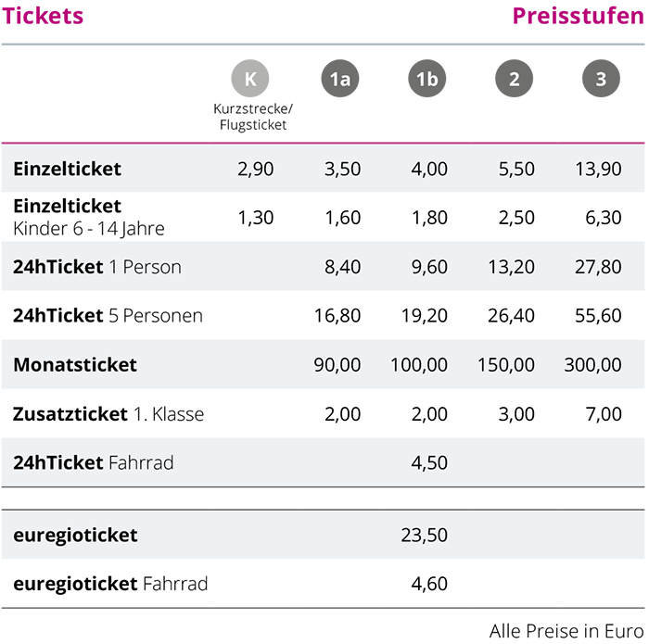The height and width of the screenshot is (644, 649).
Task: Click the 24hTicket 5 Personen label
Action: point(108,316)
